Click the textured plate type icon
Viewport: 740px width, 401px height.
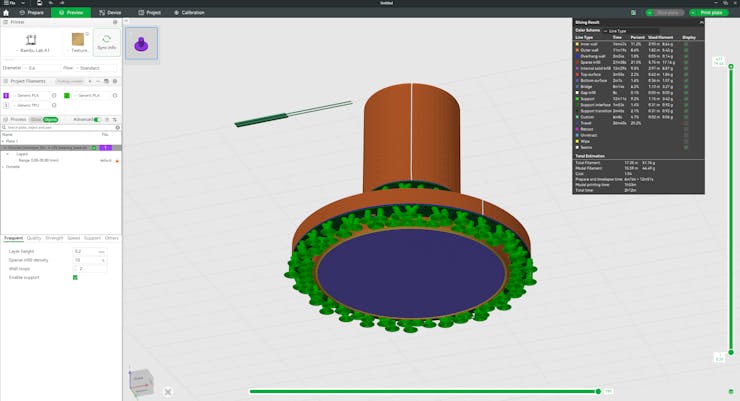tap(78, 40)
